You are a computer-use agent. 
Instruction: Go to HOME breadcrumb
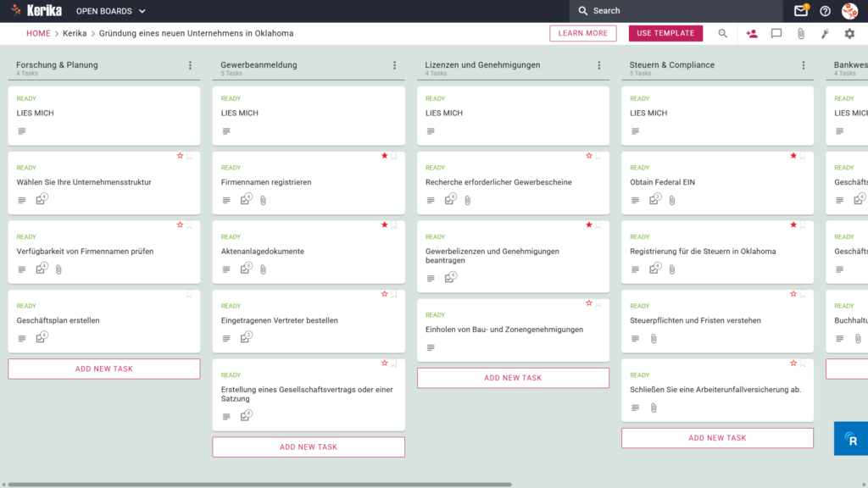pyautogui.click(x=38, y=33)
